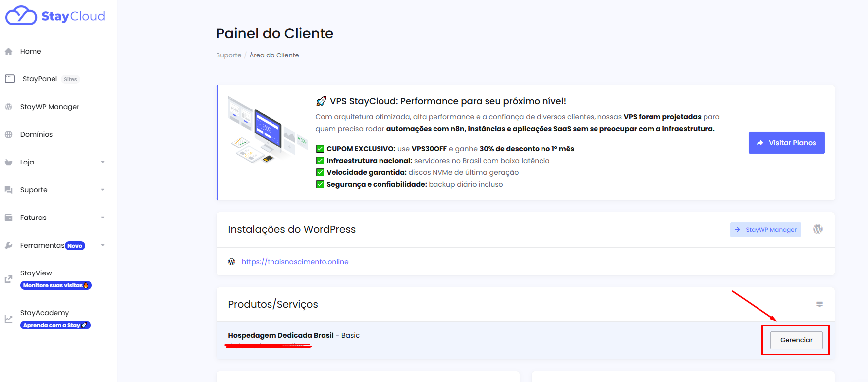Click the Área do Cliente breadcrumb
This screenshot has height=382, width=868.
click(x=274, y=55)
